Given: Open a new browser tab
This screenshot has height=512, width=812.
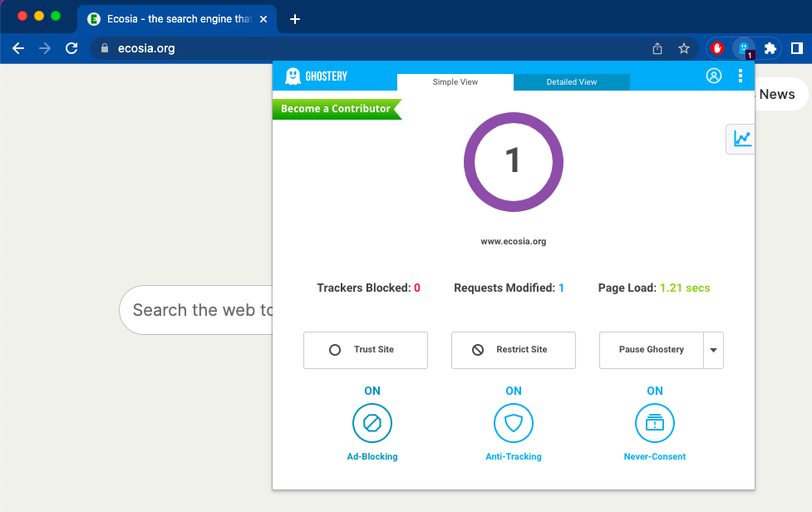Looking at the screenshot, I should pyautogui.click(x=295, y=19).
